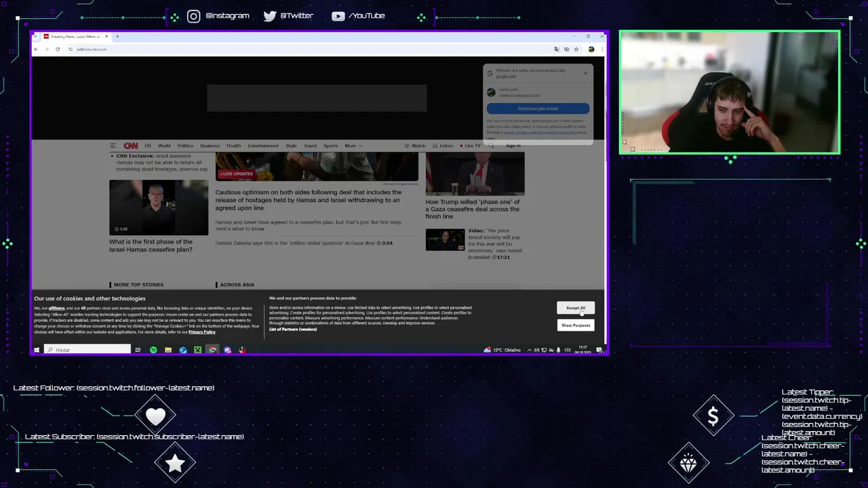This screenshot has height=488, width=868.
Task: Open the Chrome profile avatar
Action: [x=591, y=49]
